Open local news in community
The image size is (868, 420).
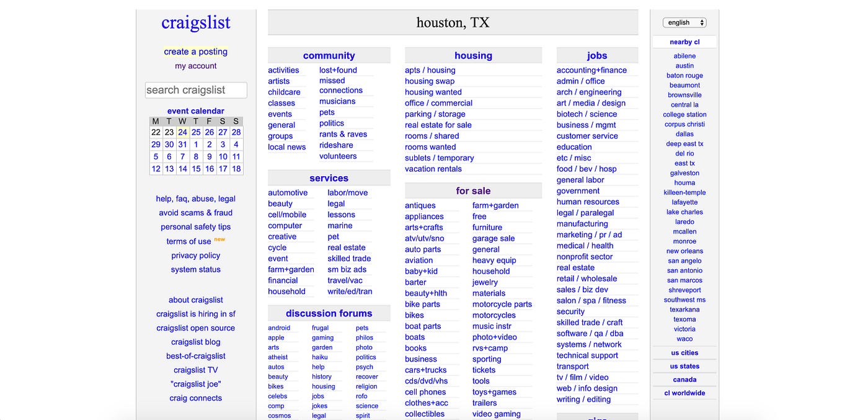click(287, 147)
